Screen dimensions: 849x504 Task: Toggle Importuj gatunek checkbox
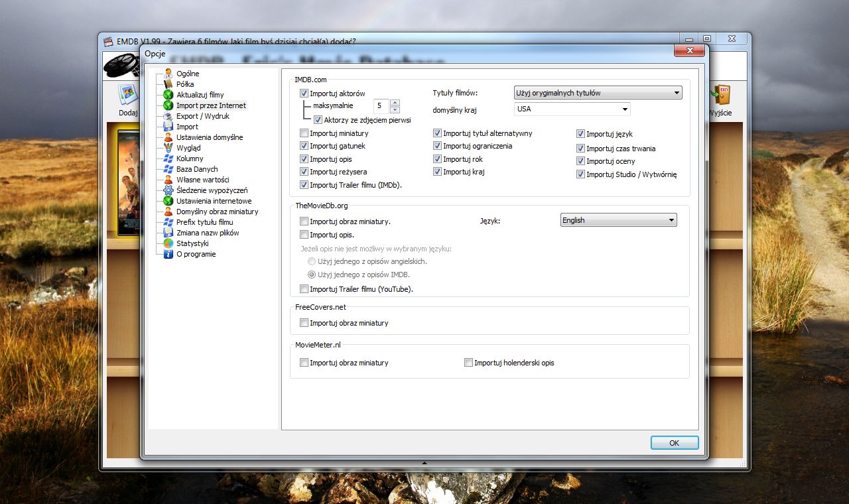pos(304,146)
